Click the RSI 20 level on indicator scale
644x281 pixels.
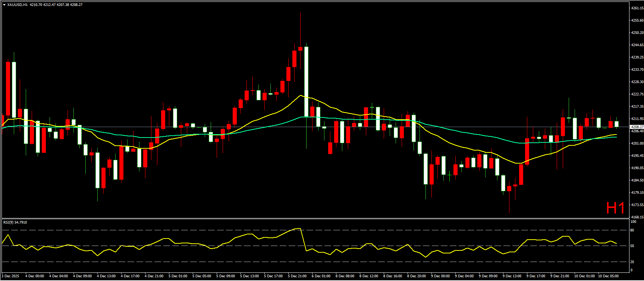[632, 262]
